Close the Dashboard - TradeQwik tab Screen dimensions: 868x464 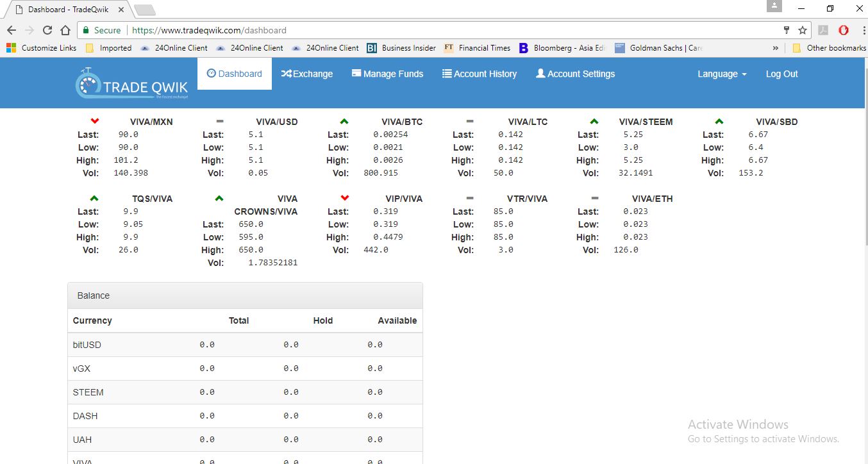[121, 10]
